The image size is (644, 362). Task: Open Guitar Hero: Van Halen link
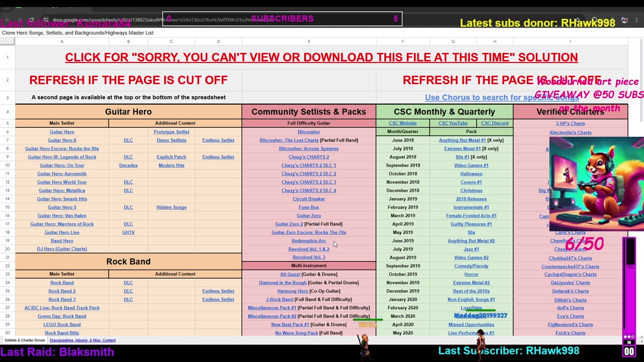(62, 216)
